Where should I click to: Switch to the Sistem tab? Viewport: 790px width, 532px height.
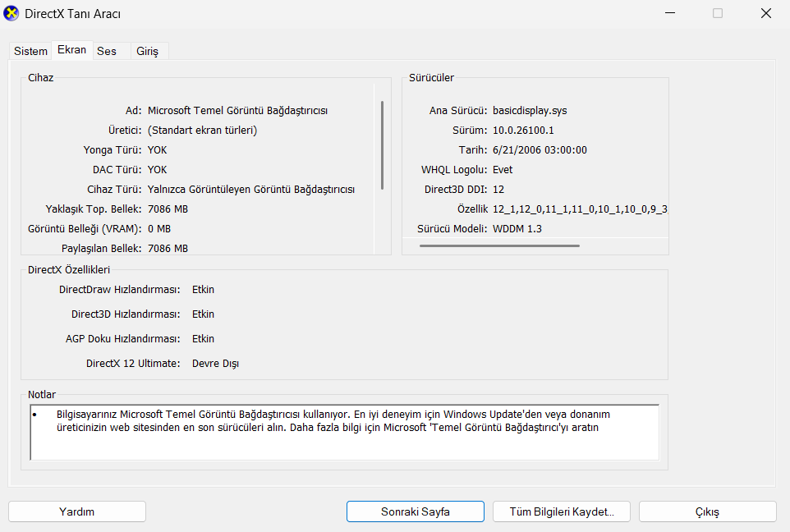pos(30,51)
